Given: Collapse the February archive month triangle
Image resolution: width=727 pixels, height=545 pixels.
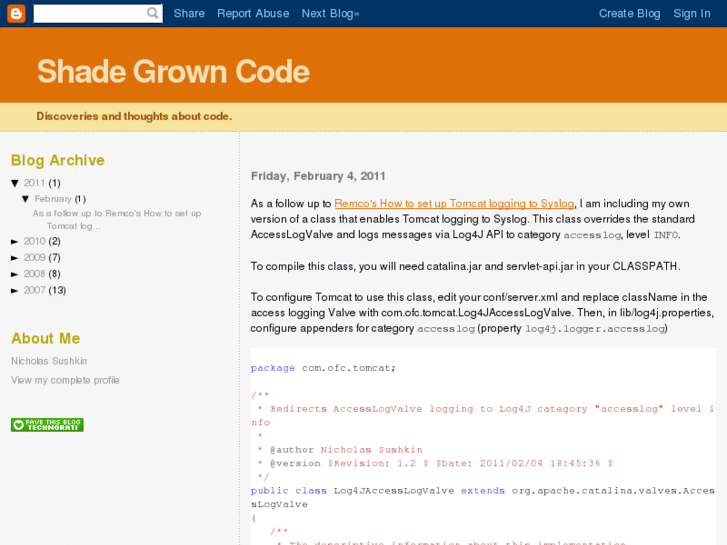Looking at the screenshot, I should pos(26,199).
